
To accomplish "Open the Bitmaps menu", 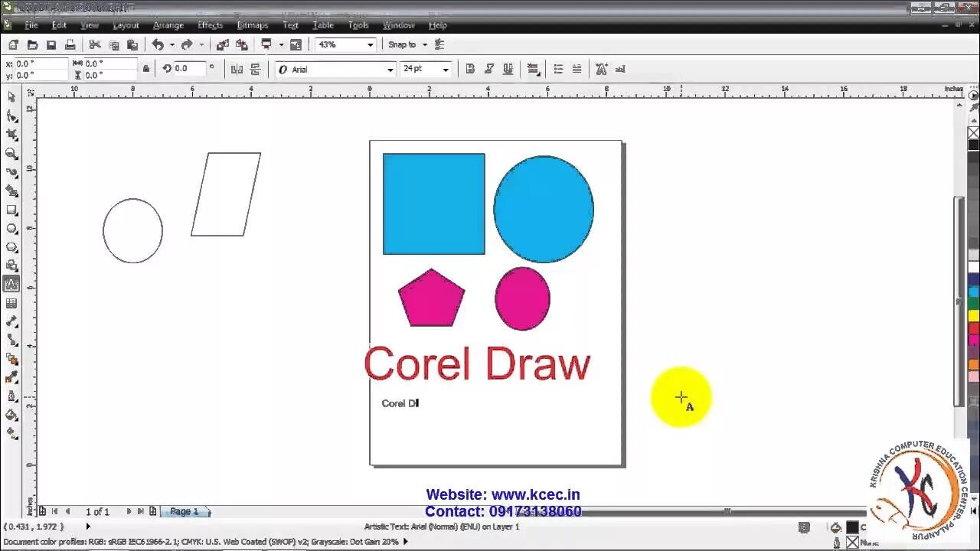I will click(253, 25).
